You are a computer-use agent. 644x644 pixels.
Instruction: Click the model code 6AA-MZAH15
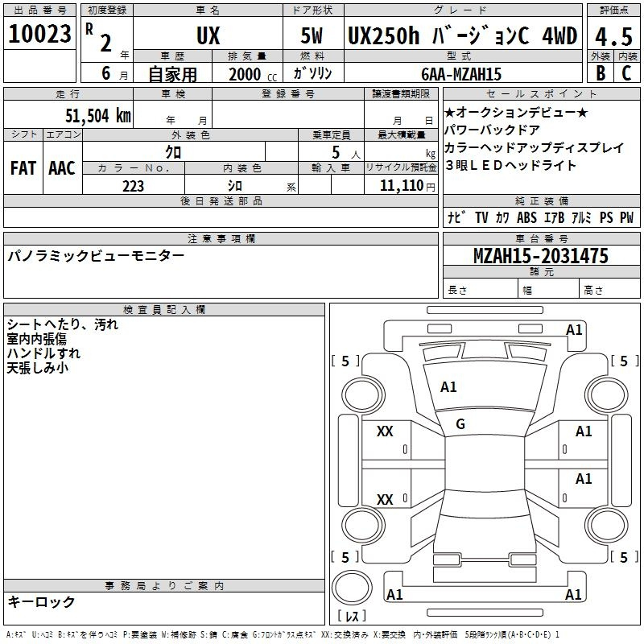pos(461,74)
